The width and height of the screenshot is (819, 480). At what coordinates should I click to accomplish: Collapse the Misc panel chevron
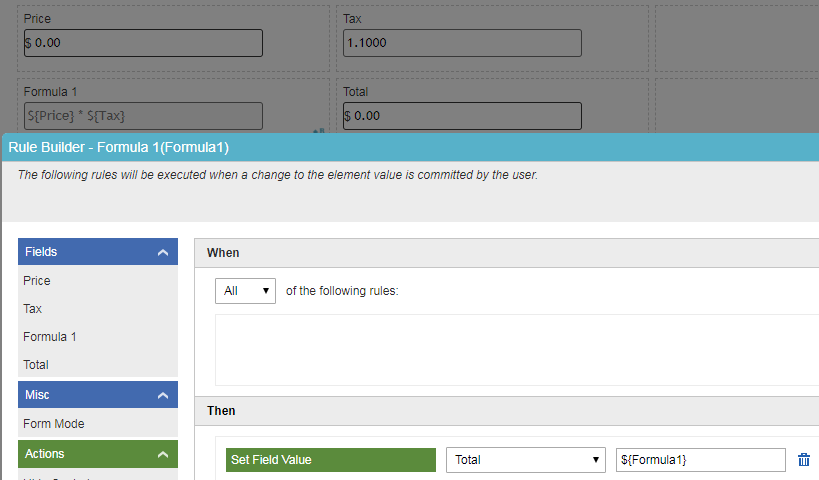tap(163, 396)
